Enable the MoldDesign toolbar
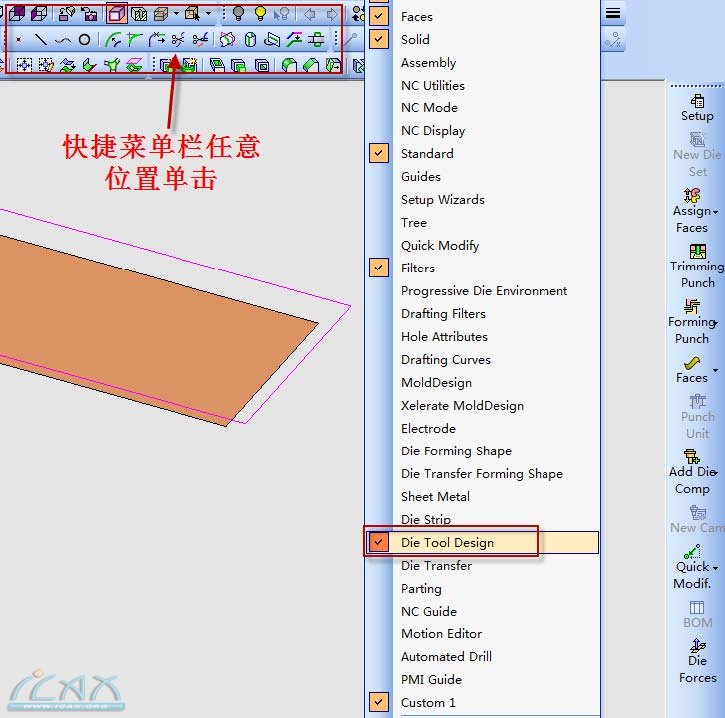Image resolution: width=725 pixels, height=718 pixels. point(436,383)
